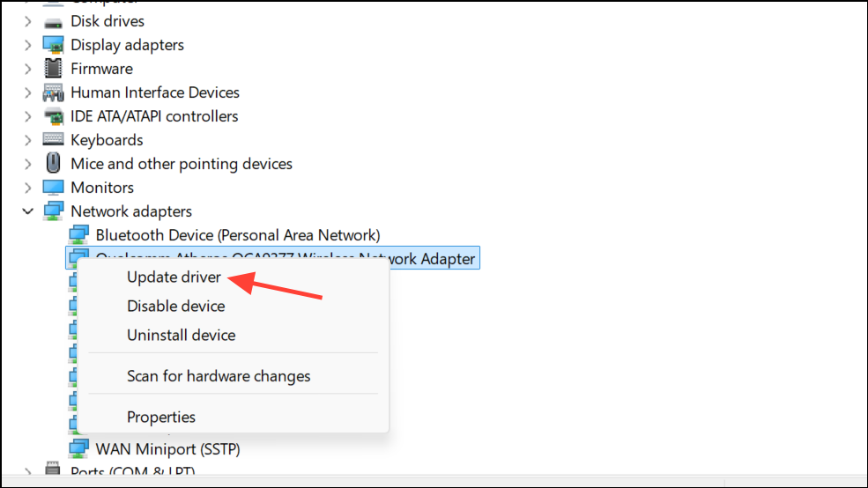The width and height of the screenshot is (868, 488).
Task: Click the Bluetooth Device network adapter icon
Action: pyautogui.click(x=79, y=235)
